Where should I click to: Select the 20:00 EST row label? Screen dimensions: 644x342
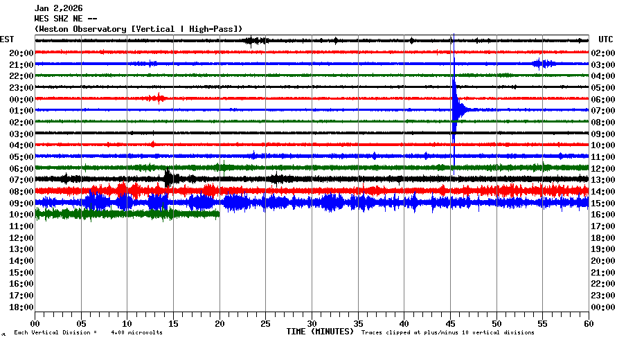click(x=21, y=53)
